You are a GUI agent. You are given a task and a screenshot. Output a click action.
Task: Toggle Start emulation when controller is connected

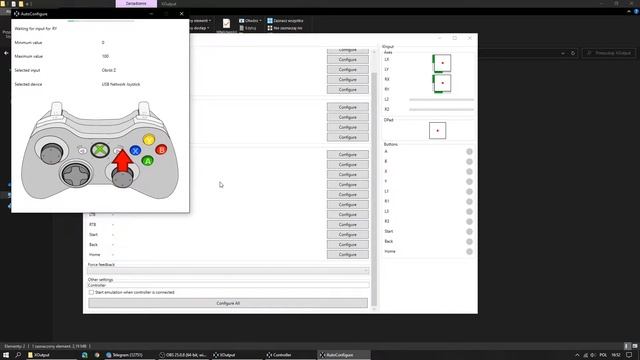[x=91, y=292]
